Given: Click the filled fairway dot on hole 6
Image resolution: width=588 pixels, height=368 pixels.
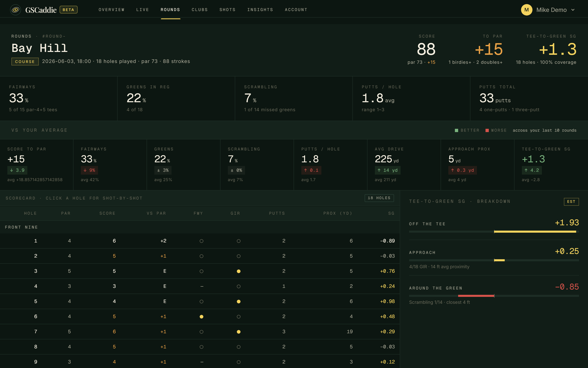Looking at the screenshot, I should pos(202,317).
